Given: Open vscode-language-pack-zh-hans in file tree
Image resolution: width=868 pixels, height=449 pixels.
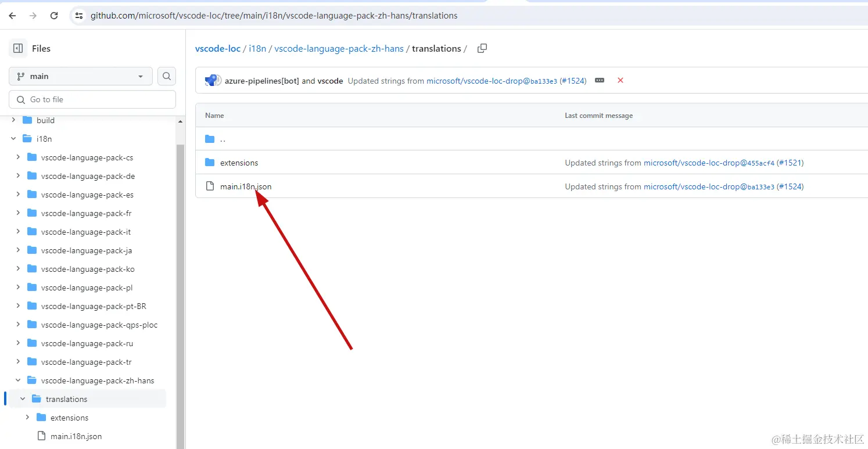Looking at the screenshot, I should [98, 380].
